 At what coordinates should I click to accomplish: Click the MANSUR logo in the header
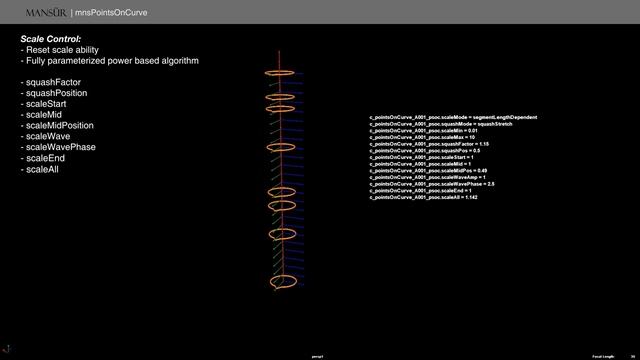point(46,13)
